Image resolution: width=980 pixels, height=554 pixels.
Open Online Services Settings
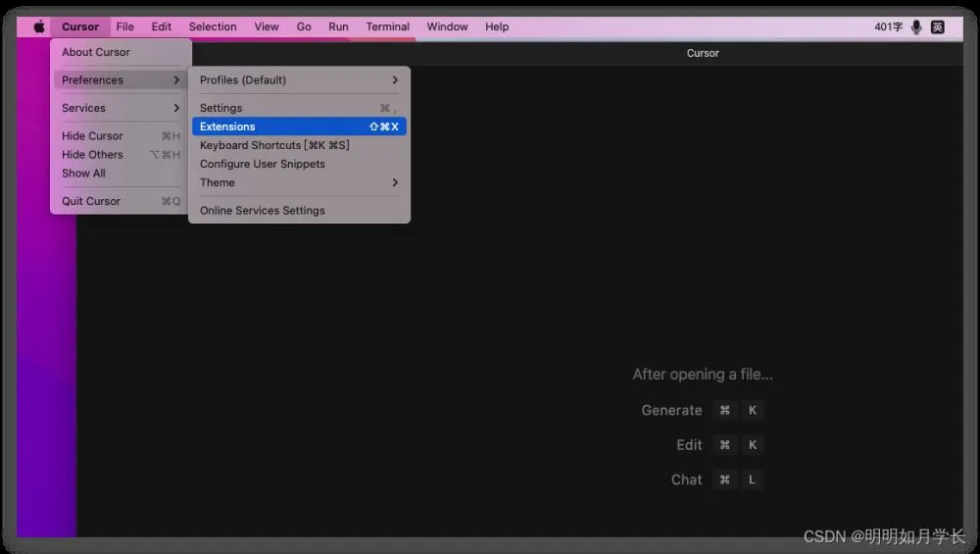[299, 211]
